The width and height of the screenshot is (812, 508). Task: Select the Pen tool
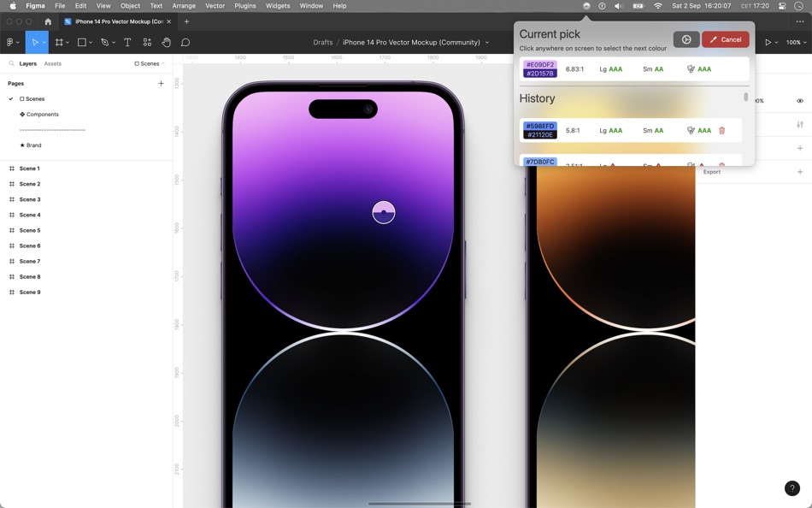coord(104,43)
